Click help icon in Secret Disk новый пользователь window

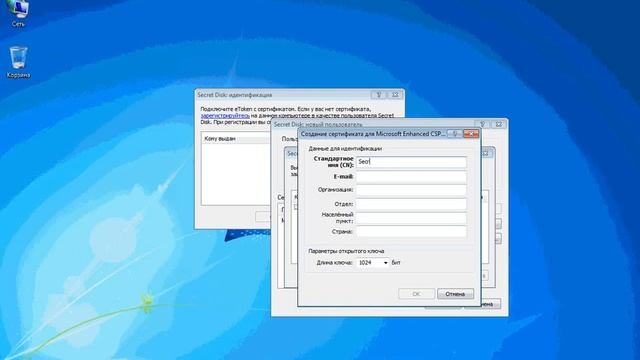click(x=482, y=124)
